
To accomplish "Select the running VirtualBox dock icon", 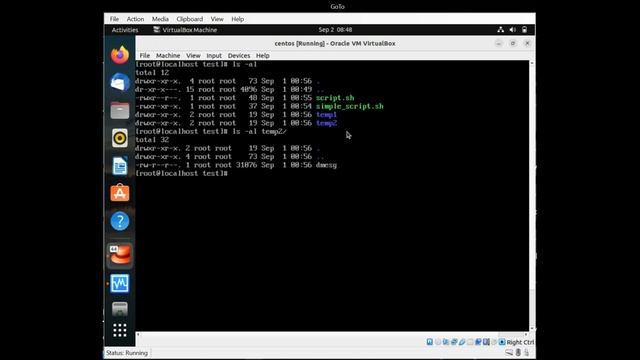I will [120, 255].
